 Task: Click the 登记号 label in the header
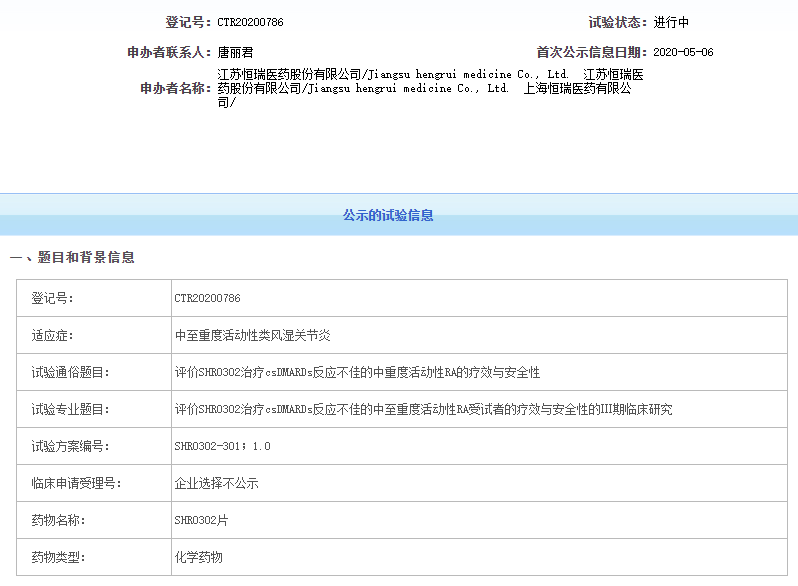pyautogui.click(x=188, y=22)
